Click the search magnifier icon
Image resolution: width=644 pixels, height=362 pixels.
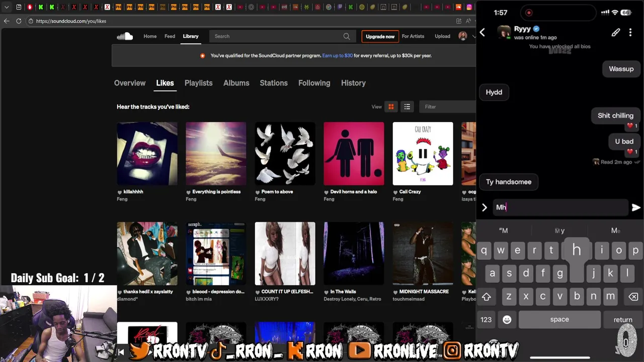point(347,36)
